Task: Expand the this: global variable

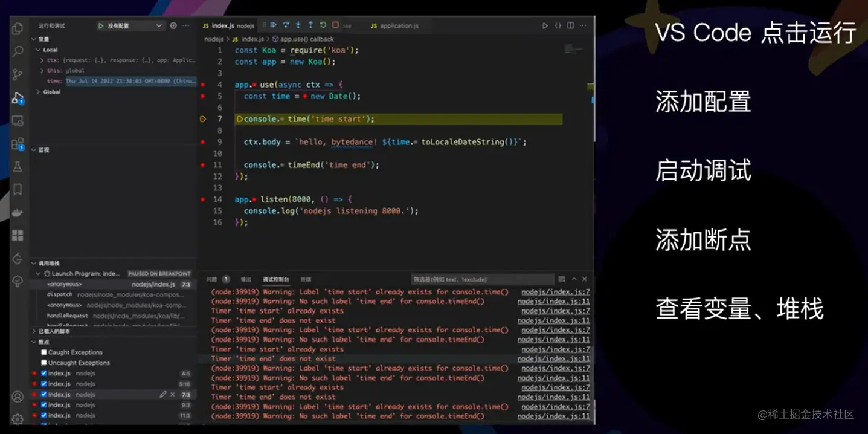Action: [x=42, y=71]
